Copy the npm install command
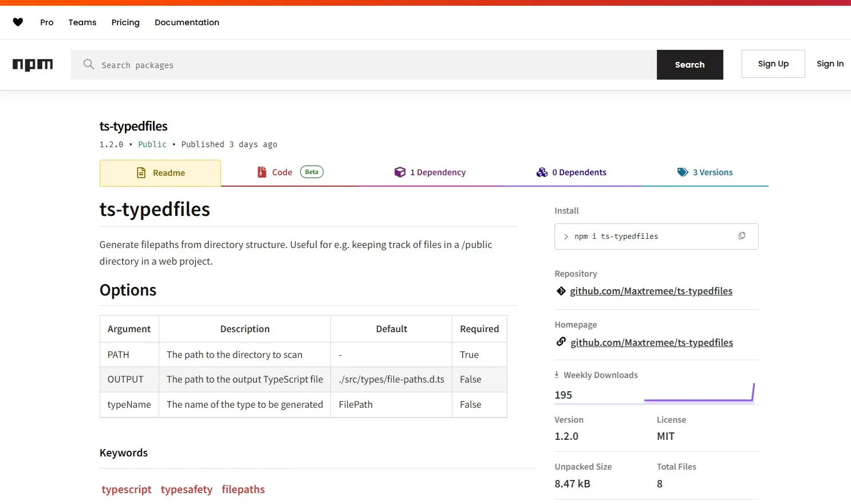 [x=742, y=236]
